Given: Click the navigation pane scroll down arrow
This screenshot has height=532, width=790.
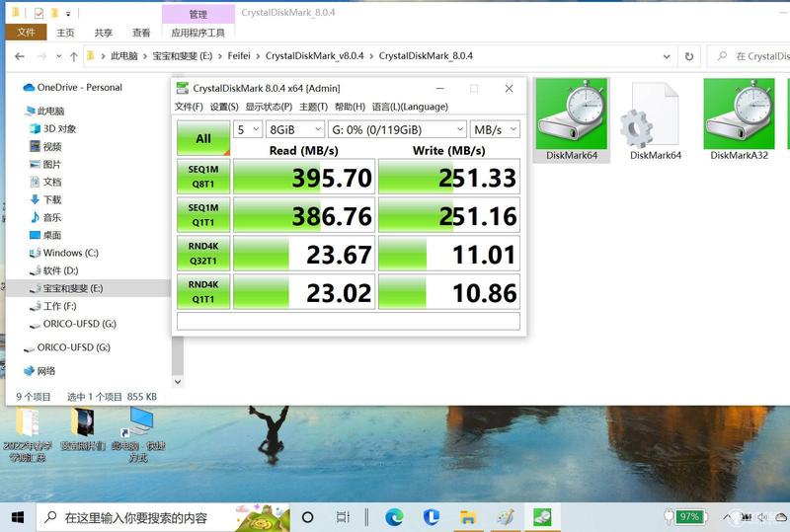Looking at the screenshot, I should pos(178,381).
